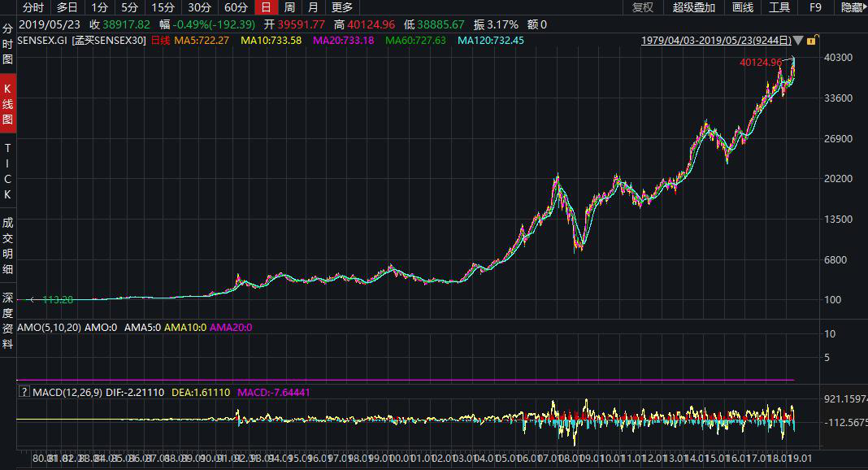Expand the 更多 period options
Viewport: 868px width, 470px height.
342,7
